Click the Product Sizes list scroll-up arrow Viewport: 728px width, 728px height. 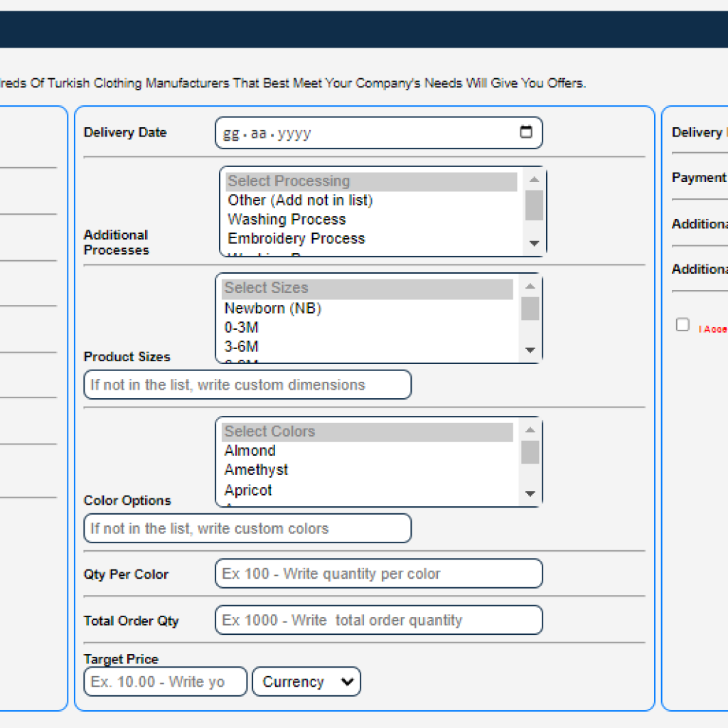pyautogui.click(x=530, y=287)
